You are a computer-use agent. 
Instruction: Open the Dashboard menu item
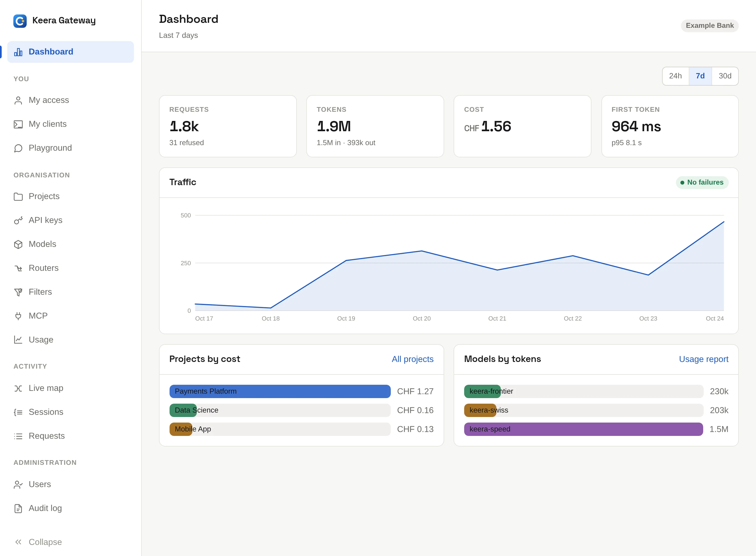71,52
